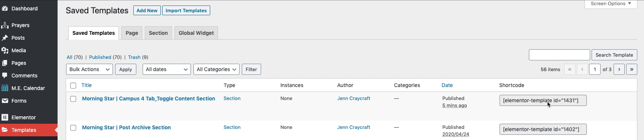This screenshot has width=644, height=140.
Task: Click the Media library icon
Action: click(5, 50)
